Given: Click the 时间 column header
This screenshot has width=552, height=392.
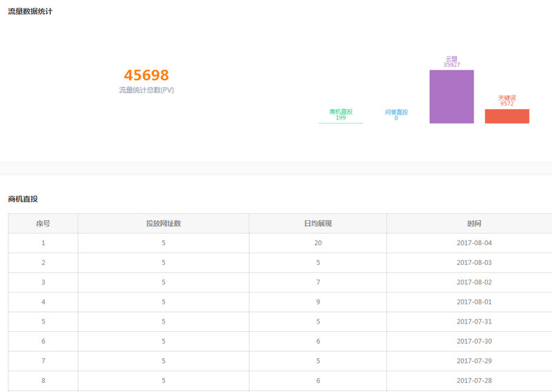Looking at the screenshot, I should pyautogui.click(x=474, y=224).
